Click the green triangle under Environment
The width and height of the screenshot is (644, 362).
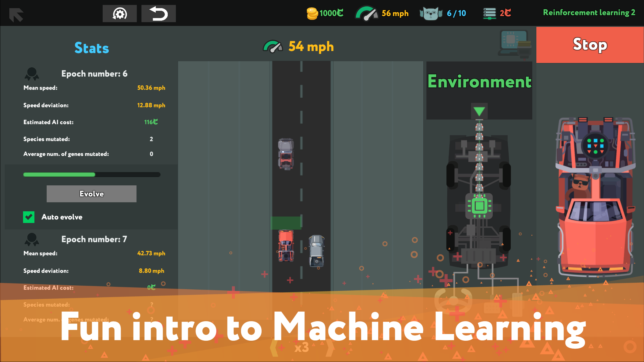click(479, 111)
